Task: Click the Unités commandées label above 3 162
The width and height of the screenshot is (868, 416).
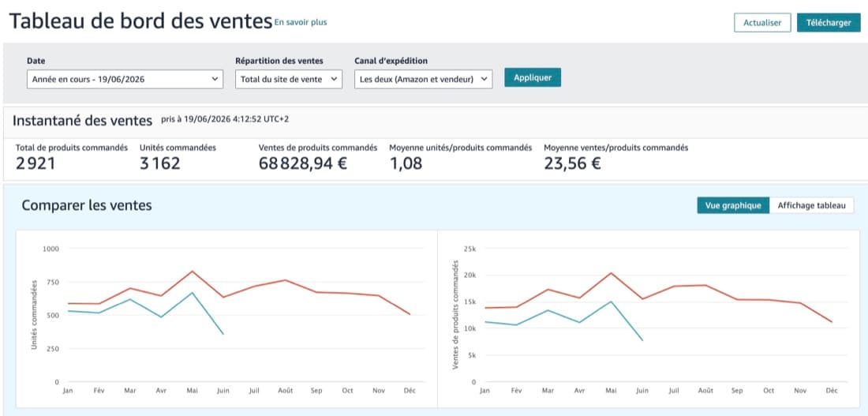Action: coord(178,148)
